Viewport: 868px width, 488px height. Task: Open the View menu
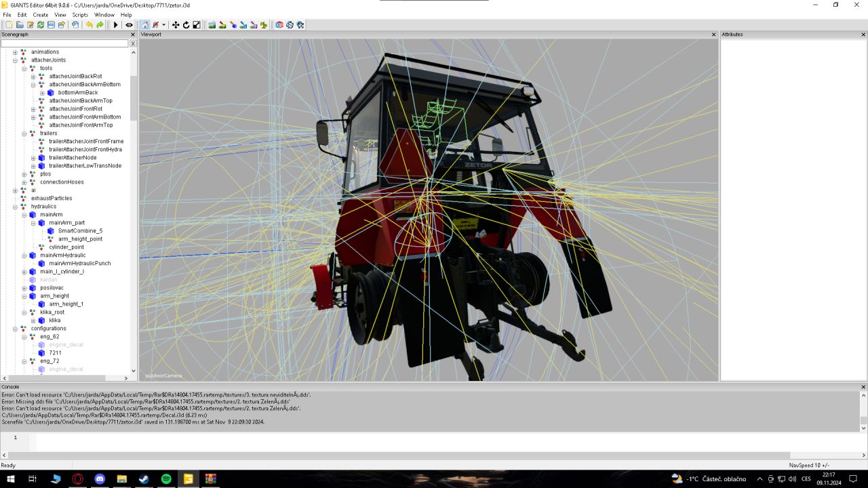[60, 15]
